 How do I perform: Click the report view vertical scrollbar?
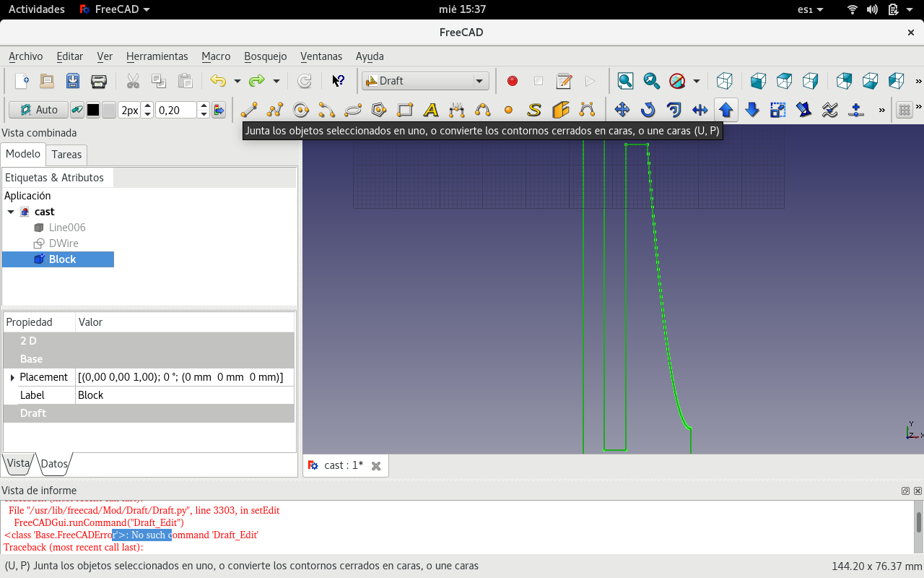point(918,527)
